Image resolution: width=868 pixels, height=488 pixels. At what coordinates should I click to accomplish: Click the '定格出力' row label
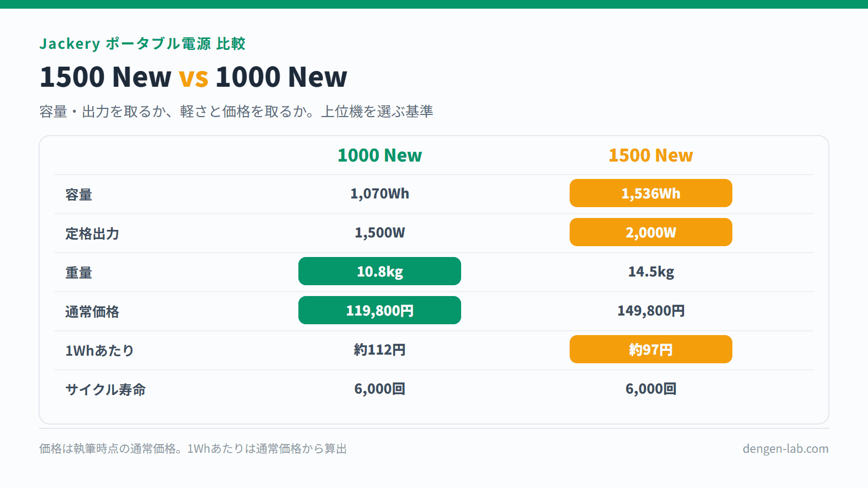pyautogui.click(x=92, y=233)
